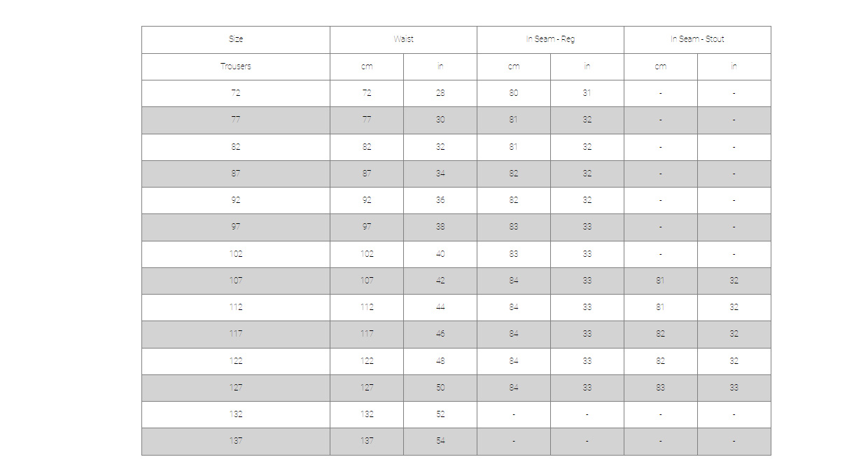Image resolution: width=868 pixels, height=471 pixels.
Task: Click the Waist column header
Action: tap(403, 40)
